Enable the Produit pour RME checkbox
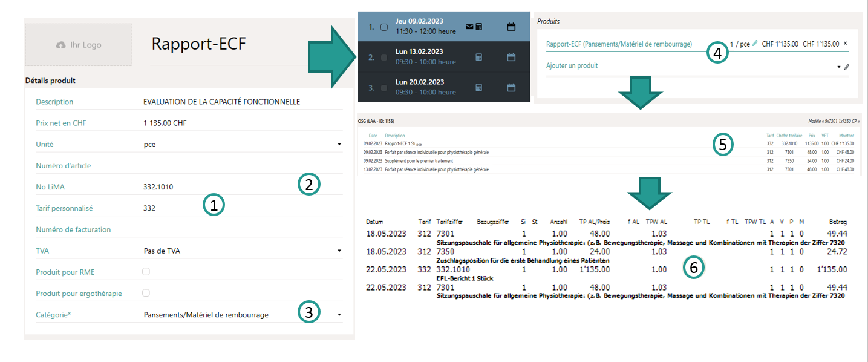This screenshot has height=362, width=868. [146, 272]
